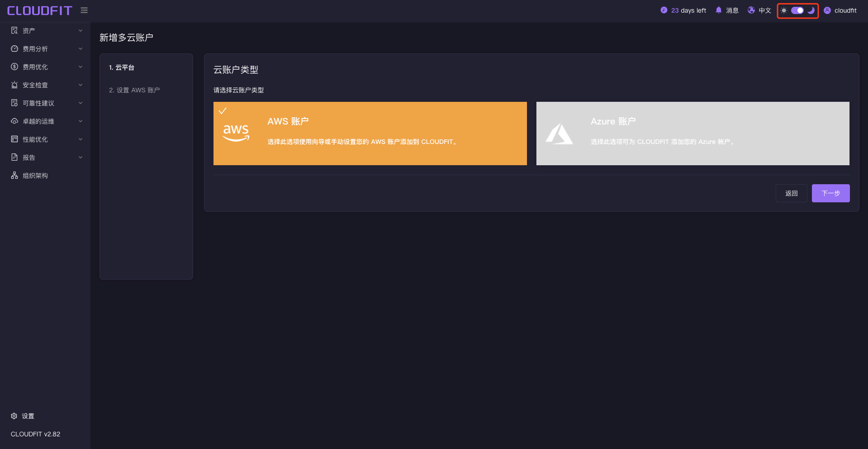
Task: Click the Azure logo in the card
Action: [x=559, y=134]
